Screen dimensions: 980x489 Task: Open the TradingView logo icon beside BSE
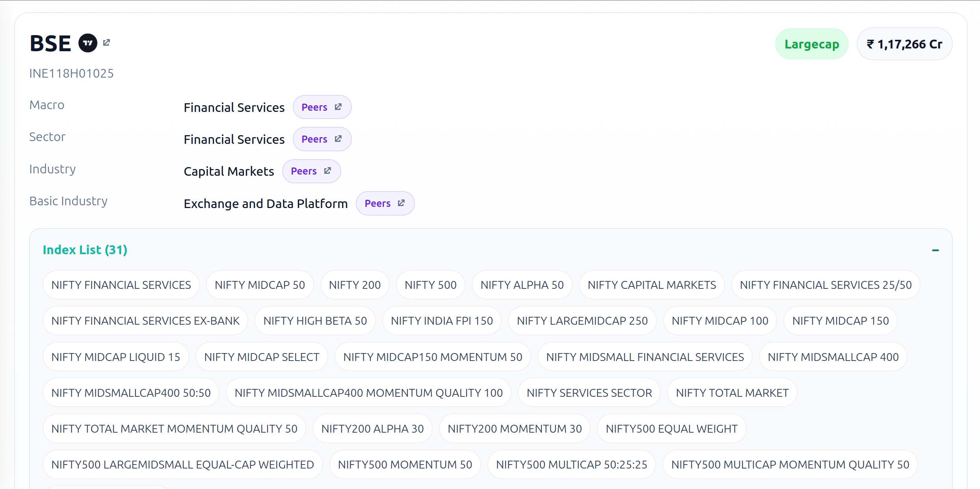pyautogui.click(x=88, y=43)
